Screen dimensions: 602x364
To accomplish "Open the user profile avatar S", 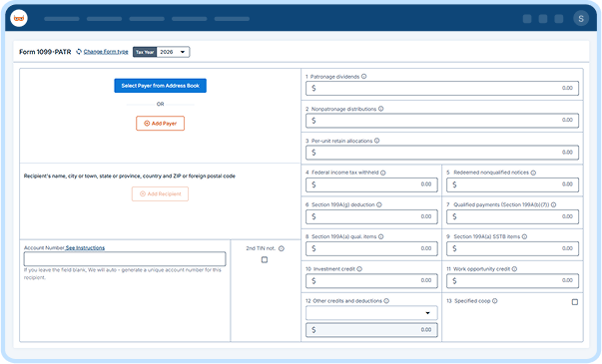I will (x=581, y=18).
